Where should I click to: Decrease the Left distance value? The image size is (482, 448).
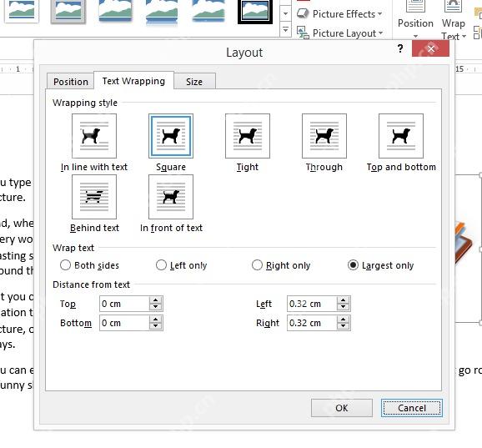pos(343,307)
